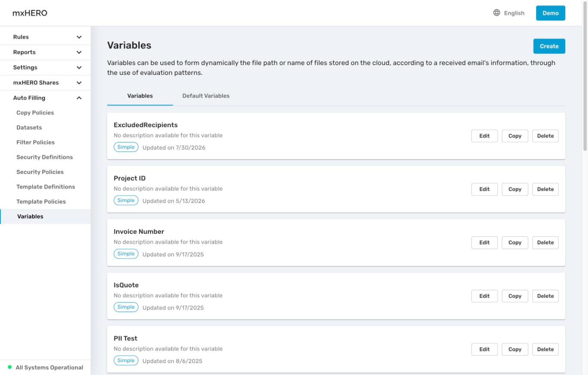588x375 pixels.
Task: Click the mxHERO logo text
Action: [30, 13]
